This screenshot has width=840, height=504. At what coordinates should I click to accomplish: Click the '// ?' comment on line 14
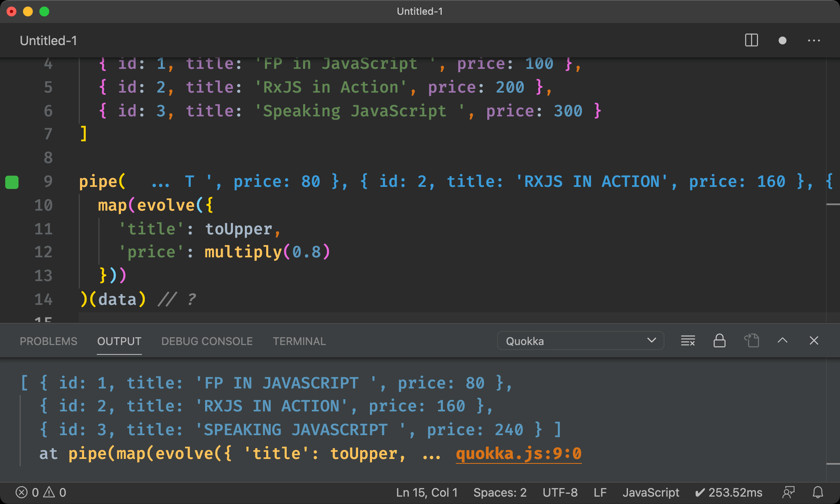(177, 299)
